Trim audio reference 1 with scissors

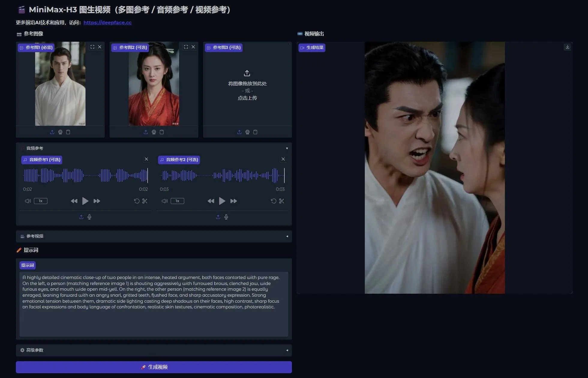coord(145,201)
